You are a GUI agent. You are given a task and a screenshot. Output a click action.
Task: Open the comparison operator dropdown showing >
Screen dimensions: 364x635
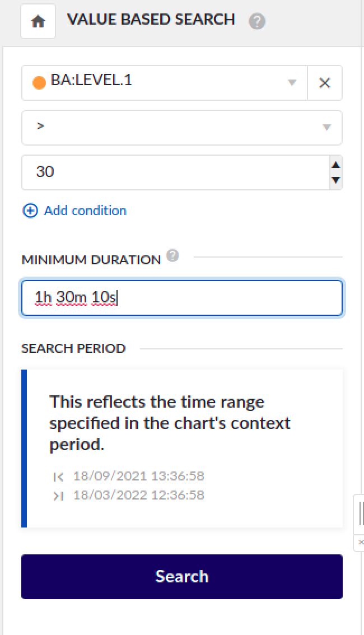tap(326, 128)
